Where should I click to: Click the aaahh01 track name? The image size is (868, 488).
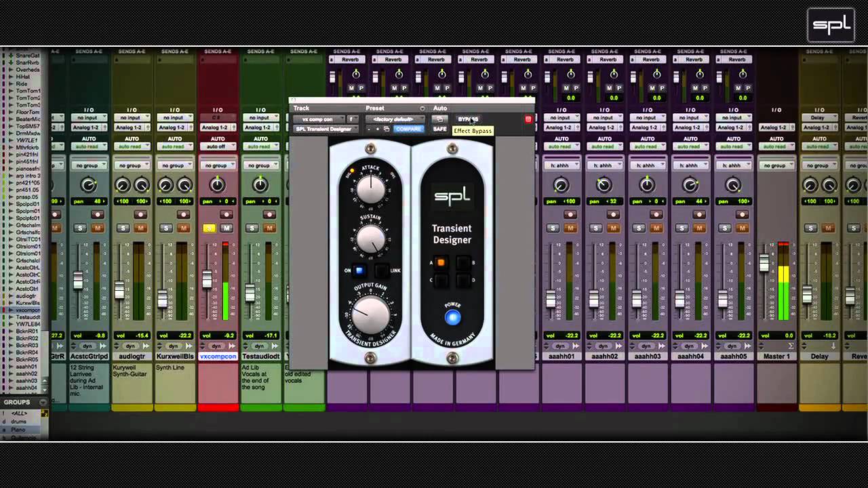point(561,357)
